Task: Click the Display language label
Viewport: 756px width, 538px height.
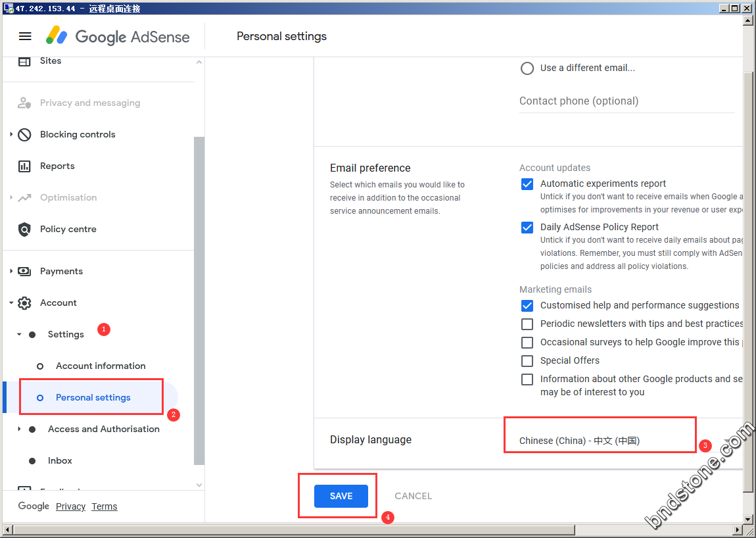Action: (371, 439)
